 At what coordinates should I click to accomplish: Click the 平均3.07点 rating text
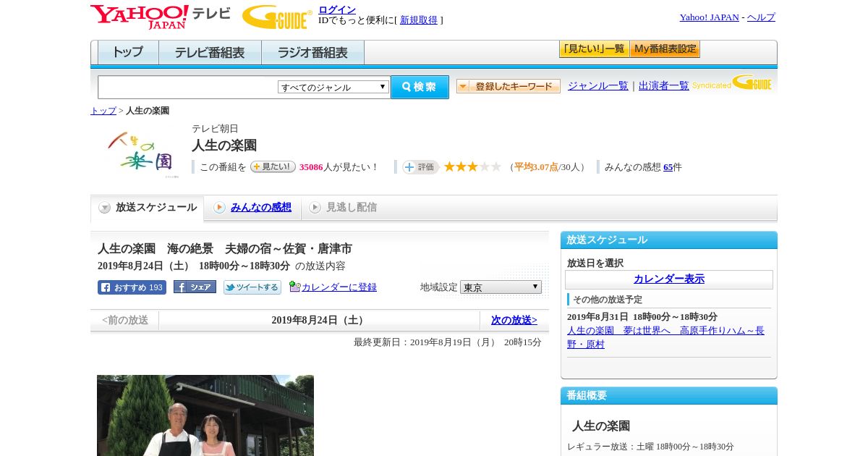[x=536, y=167]
